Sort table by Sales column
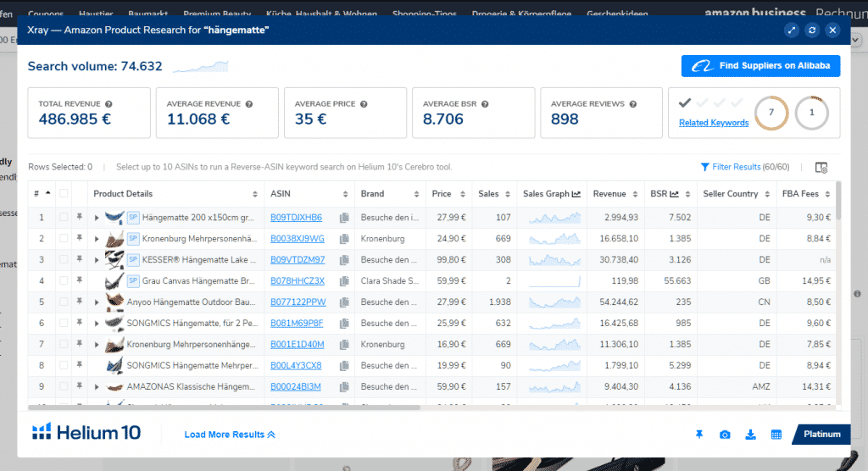Screen dimensions: 868x471 click(507, 194)
